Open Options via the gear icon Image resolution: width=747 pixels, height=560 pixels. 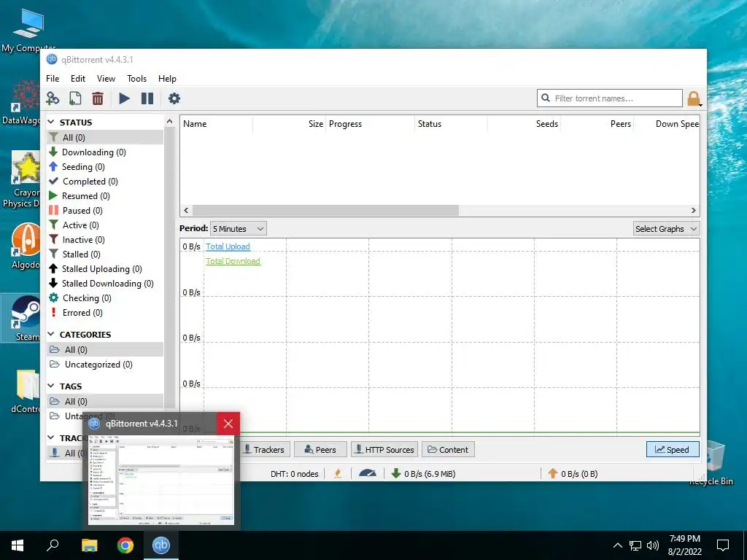point(174,98)
